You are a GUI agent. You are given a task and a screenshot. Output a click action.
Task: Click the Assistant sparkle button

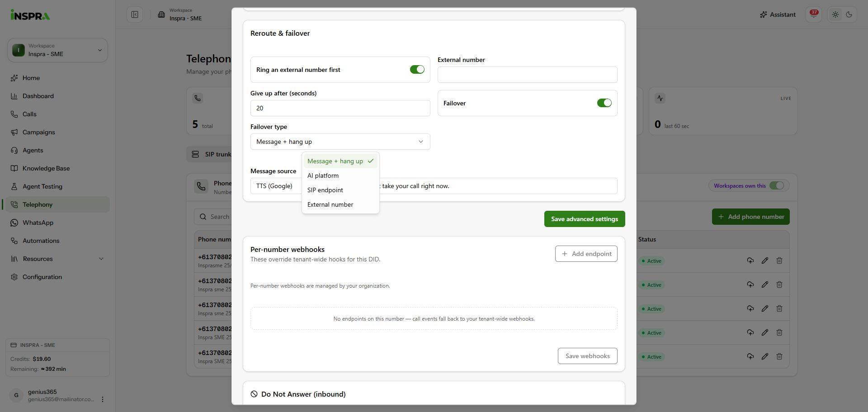tap(778, 14)
